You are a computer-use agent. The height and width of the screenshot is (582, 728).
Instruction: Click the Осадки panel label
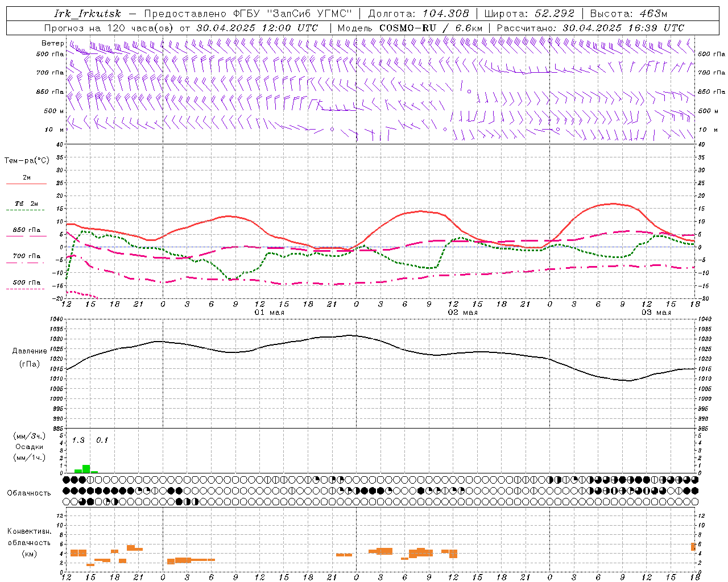point(30,447)
